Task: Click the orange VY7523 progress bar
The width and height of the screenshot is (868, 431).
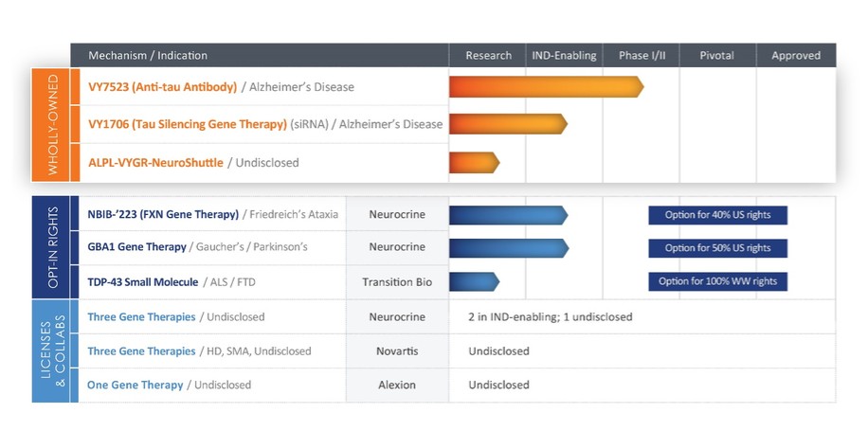Action: (x=545, y=87)
